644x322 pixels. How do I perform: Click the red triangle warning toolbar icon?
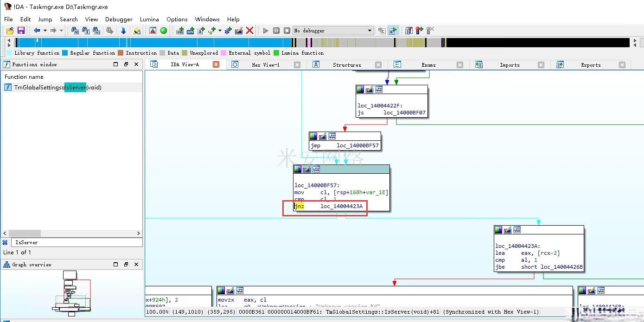coord(153,31)
